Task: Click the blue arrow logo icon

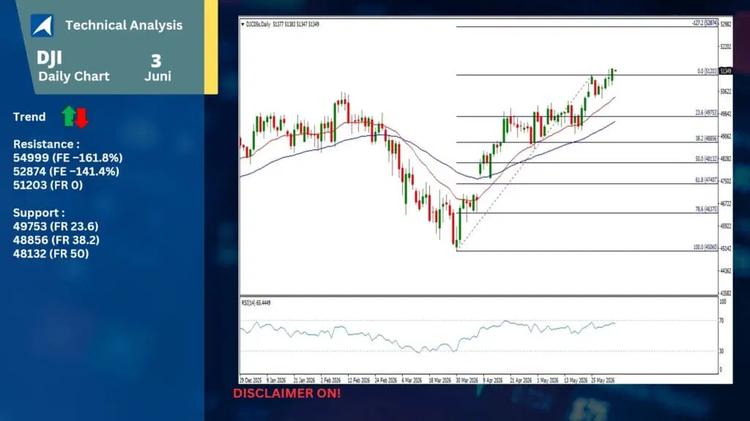Action: (x=42, y=25)
